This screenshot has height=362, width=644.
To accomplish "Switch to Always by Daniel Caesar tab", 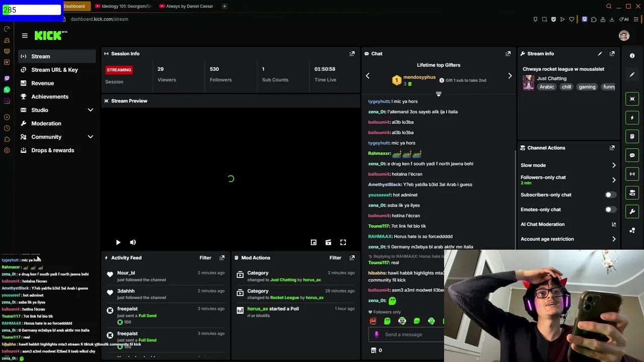I will (186, 6).
